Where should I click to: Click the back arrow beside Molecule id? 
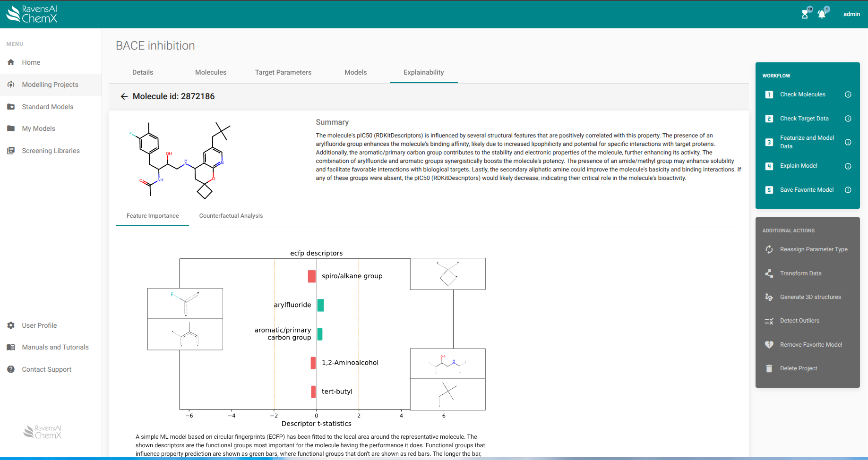(x=124, y=96)
